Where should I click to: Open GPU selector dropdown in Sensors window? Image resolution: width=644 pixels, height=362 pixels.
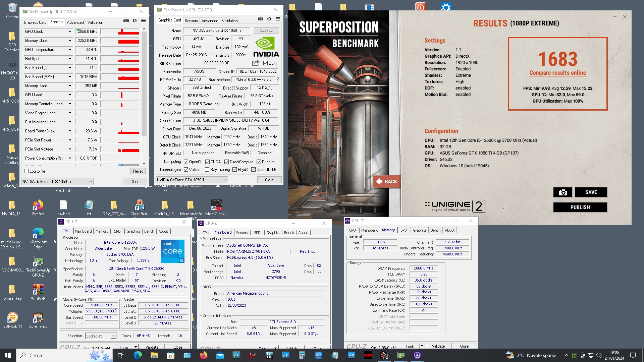pyautogui.click(x=57, y=181)
